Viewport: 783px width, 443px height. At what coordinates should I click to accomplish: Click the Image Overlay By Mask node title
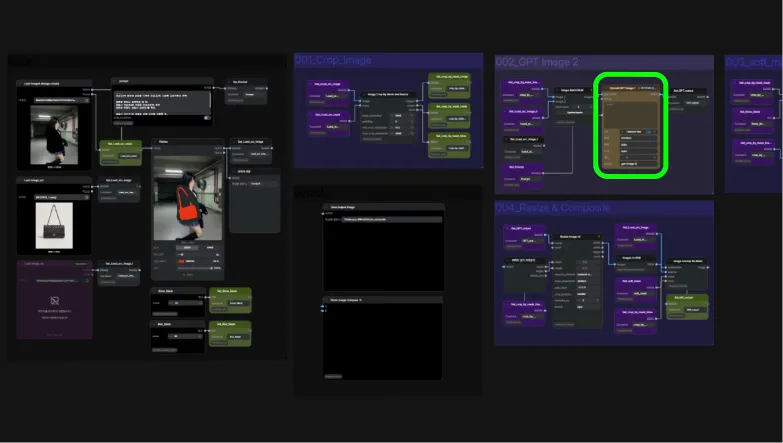click(x=688, y=261)
